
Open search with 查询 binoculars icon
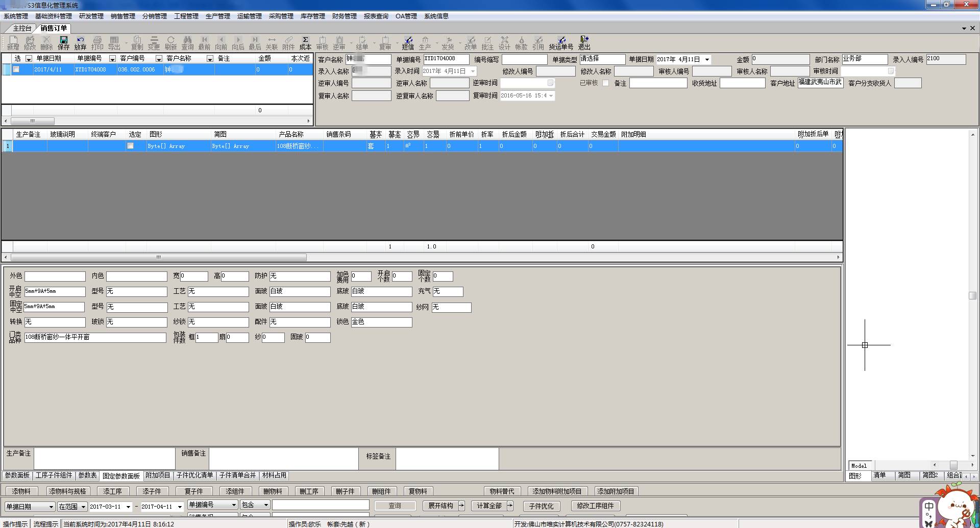point(187,43)
